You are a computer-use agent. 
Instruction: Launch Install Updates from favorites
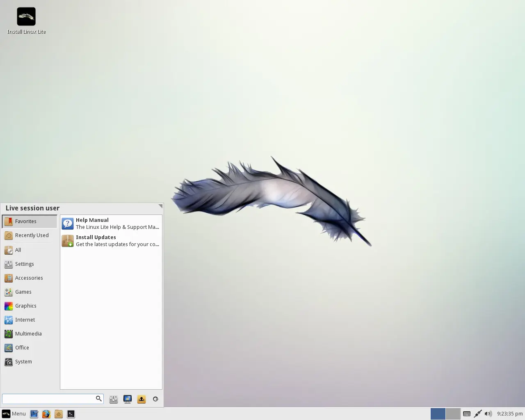[x=111, y=241]
